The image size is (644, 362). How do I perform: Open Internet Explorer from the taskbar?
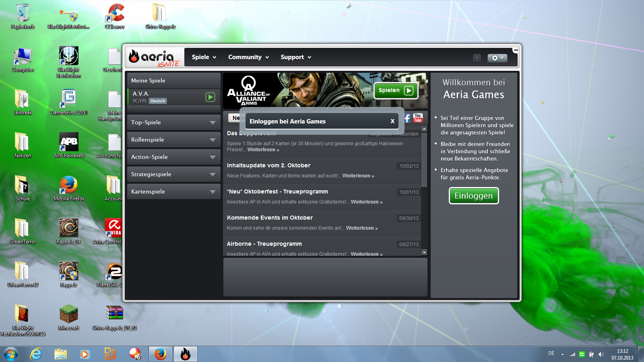(36, 354)
